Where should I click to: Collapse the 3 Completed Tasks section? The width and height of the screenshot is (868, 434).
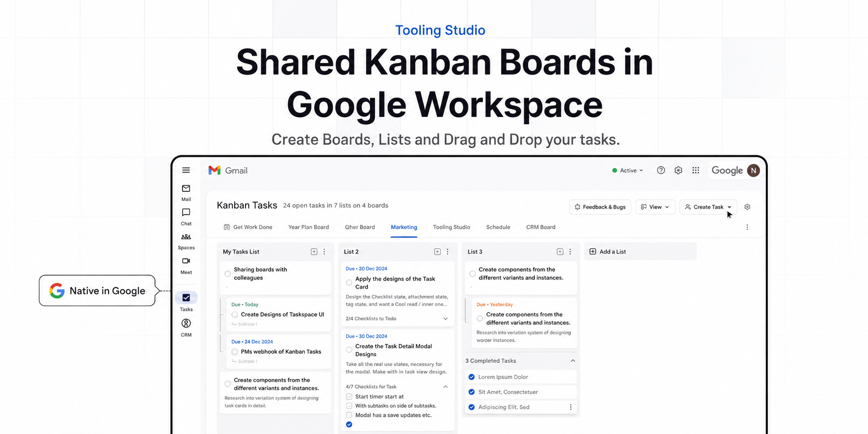click(572, 361)
